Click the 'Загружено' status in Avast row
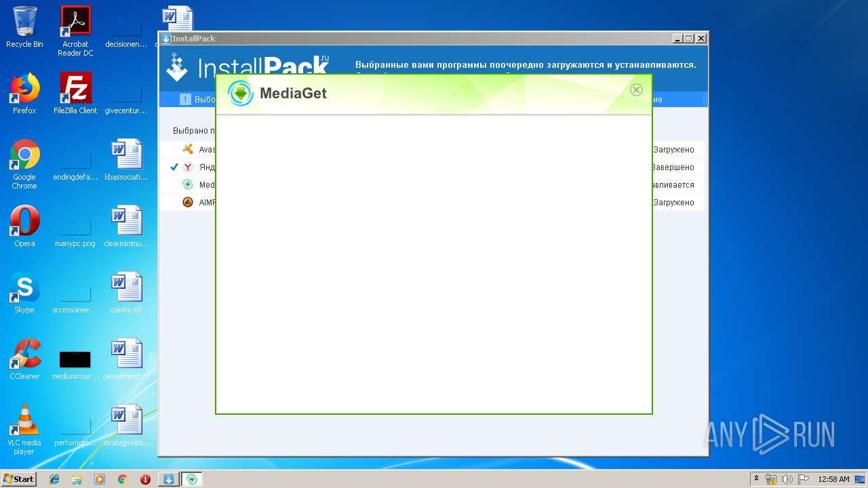The image size is (868, 488). 673,150
